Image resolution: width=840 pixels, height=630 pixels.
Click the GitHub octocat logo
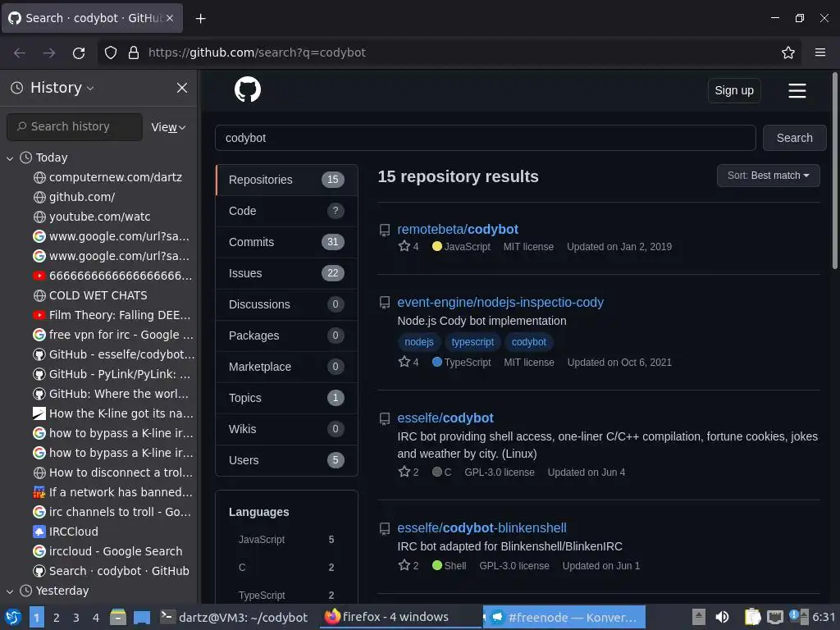point(248,89)
